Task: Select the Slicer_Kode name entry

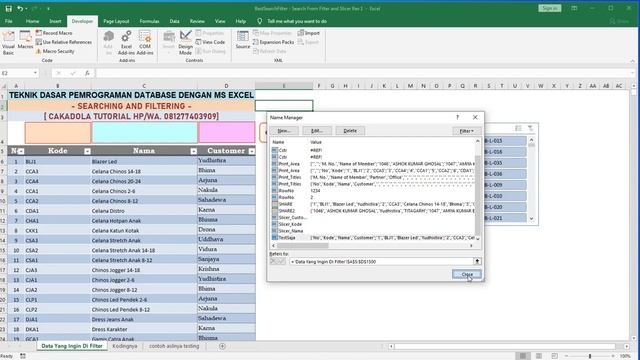Action: pos(373,224)
